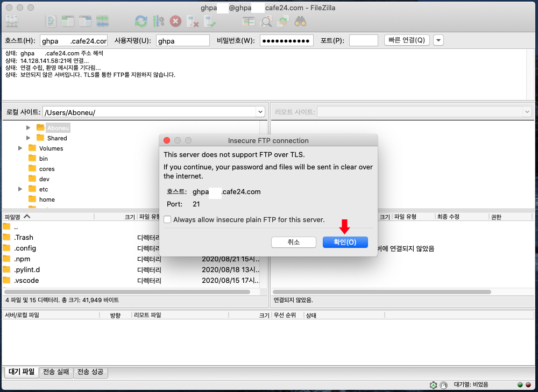Click 취소 button in dialog

[294, 242]
